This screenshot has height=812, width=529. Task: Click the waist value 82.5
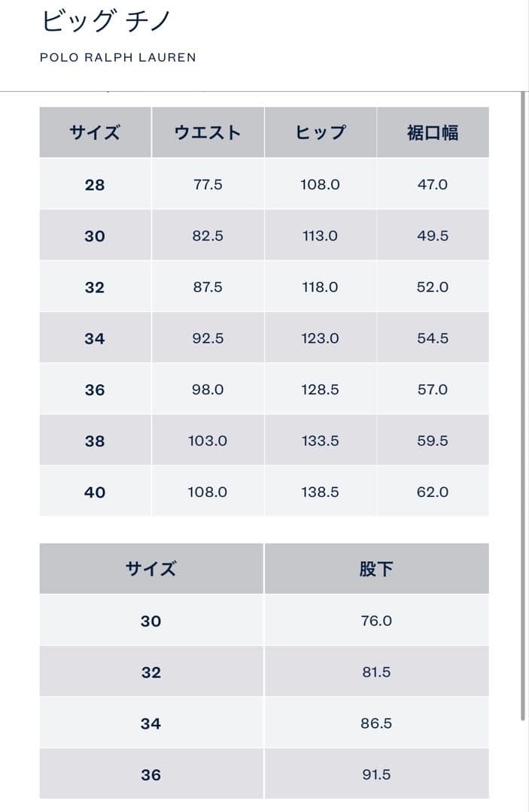tap(208, 236)
